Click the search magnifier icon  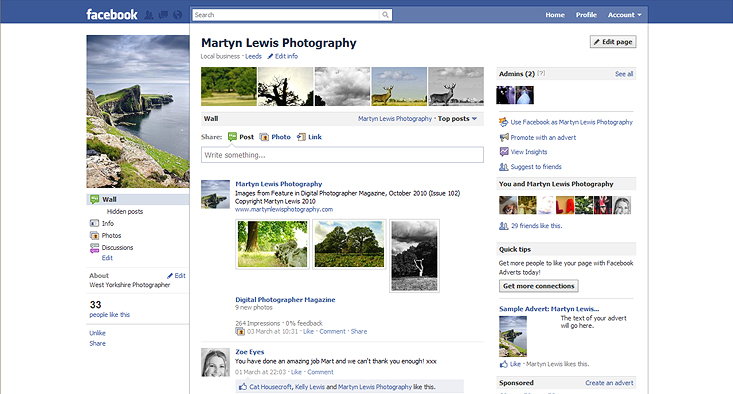coord(385,15)
